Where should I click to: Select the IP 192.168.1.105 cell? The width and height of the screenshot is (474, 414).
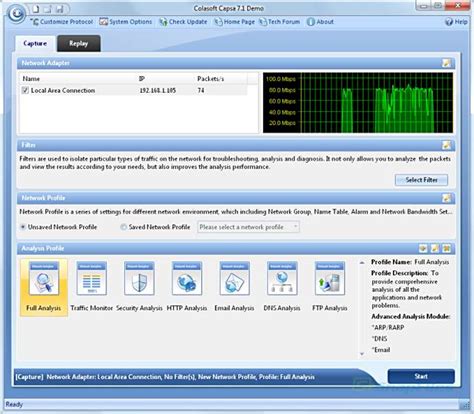coord(158,90)
